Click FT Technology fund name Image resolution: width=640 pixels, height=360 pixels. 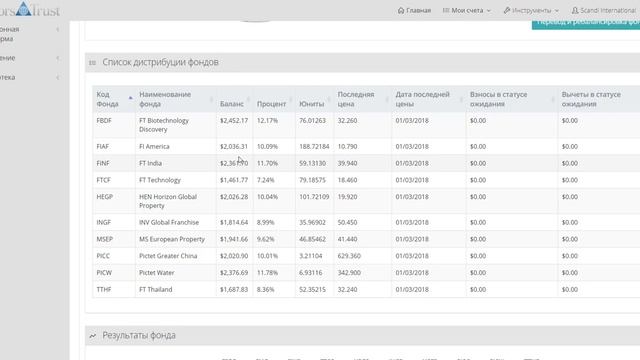160,180
